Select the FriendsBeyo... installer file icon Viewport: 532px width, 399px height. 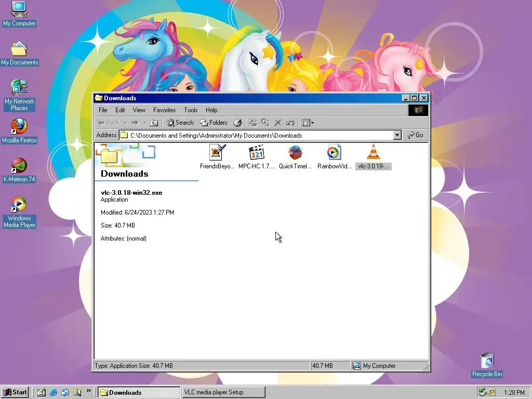click(217, 152)
